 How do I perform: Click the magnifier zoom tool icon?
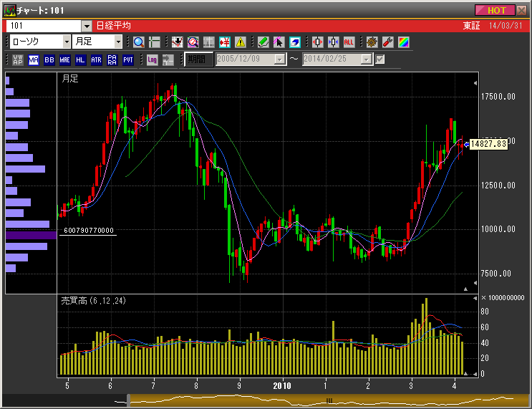coord(138,42)
